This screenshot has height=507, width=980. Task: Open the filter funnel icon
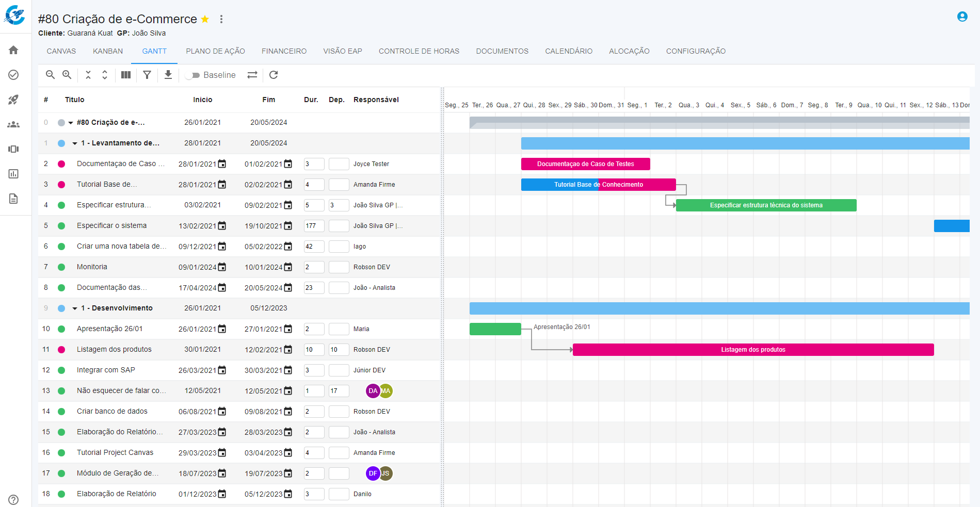(147, 75)
